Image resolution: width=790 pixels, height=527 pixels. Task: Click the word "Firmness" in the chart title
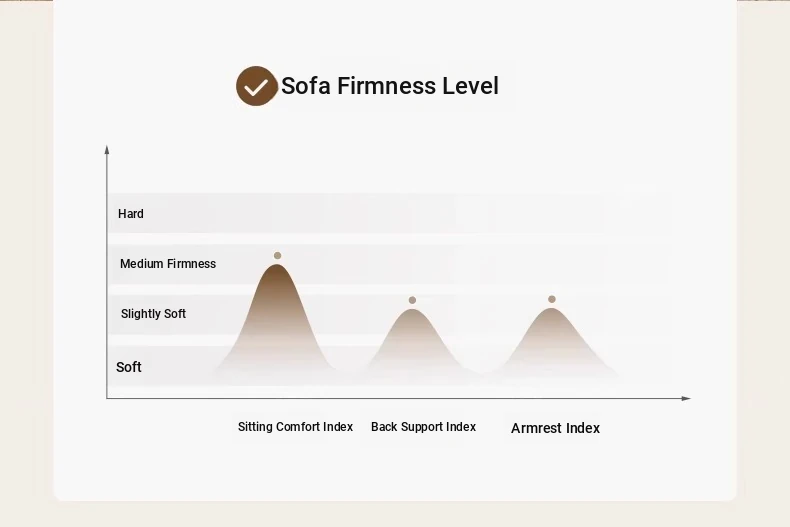coord(386,86)
